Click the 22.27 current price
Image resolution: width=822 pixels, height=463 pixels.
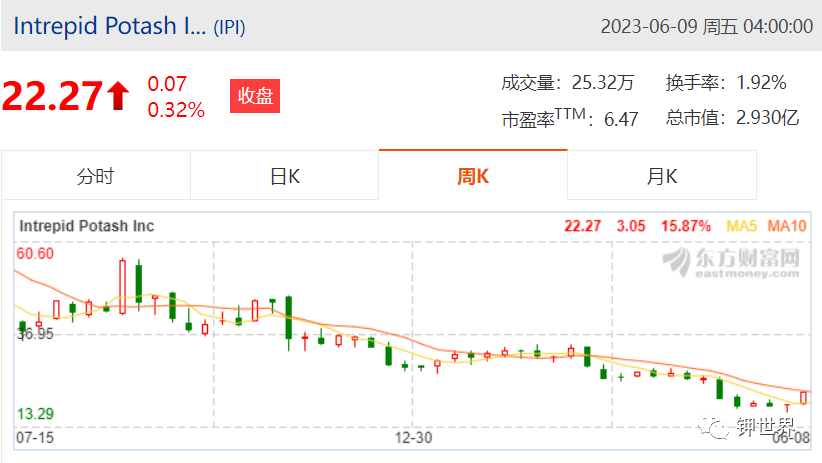click(x=52, y=96)
